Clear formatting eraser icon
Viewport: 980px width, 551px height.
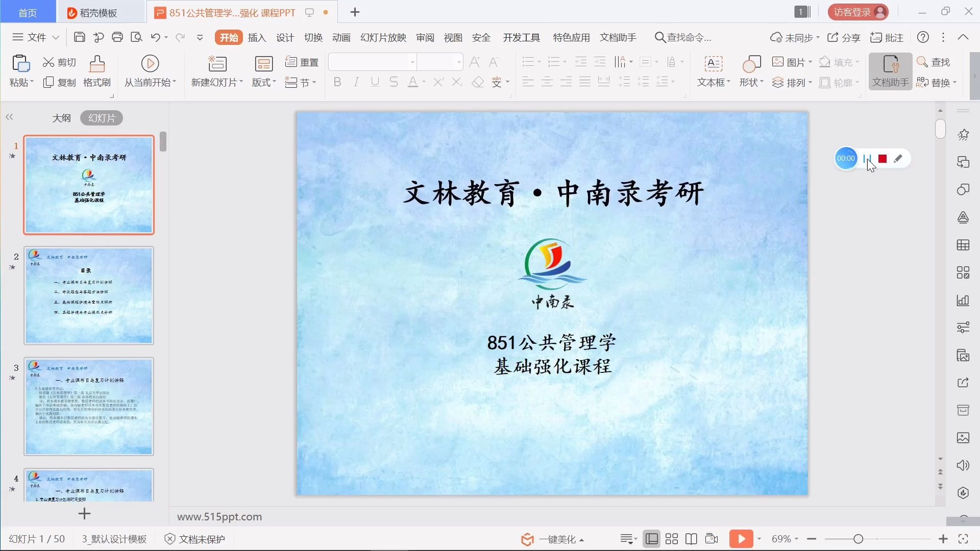coord(478,82)
